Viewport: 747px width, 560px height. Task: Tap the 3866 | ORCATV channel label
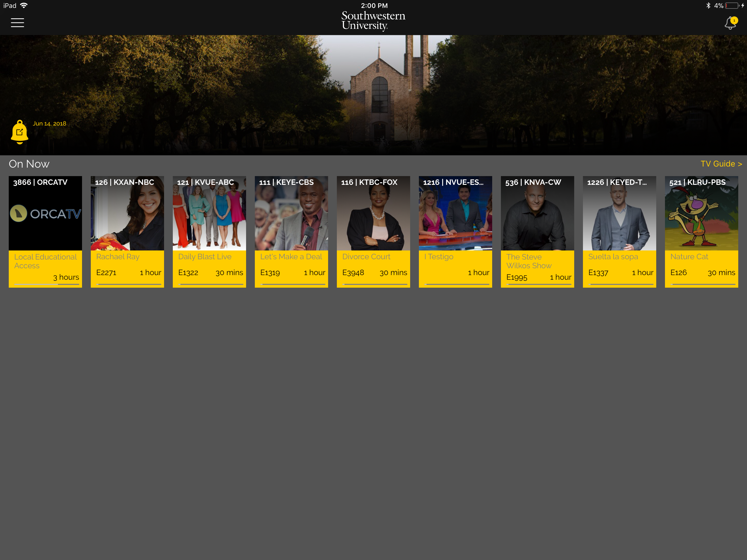point(40,182)
